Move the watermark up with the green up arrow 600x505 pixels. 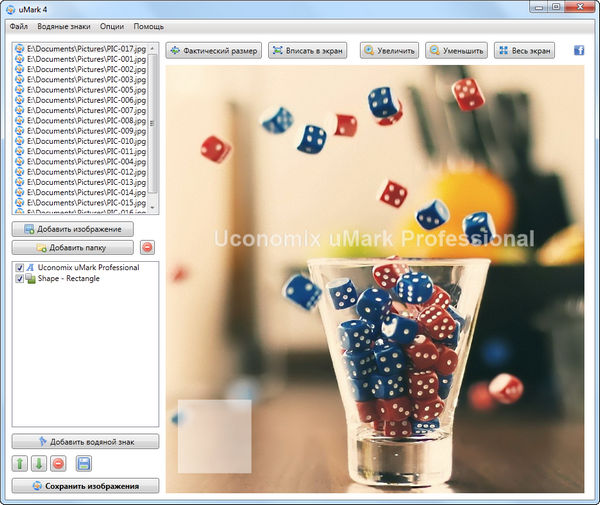(21, 464)
